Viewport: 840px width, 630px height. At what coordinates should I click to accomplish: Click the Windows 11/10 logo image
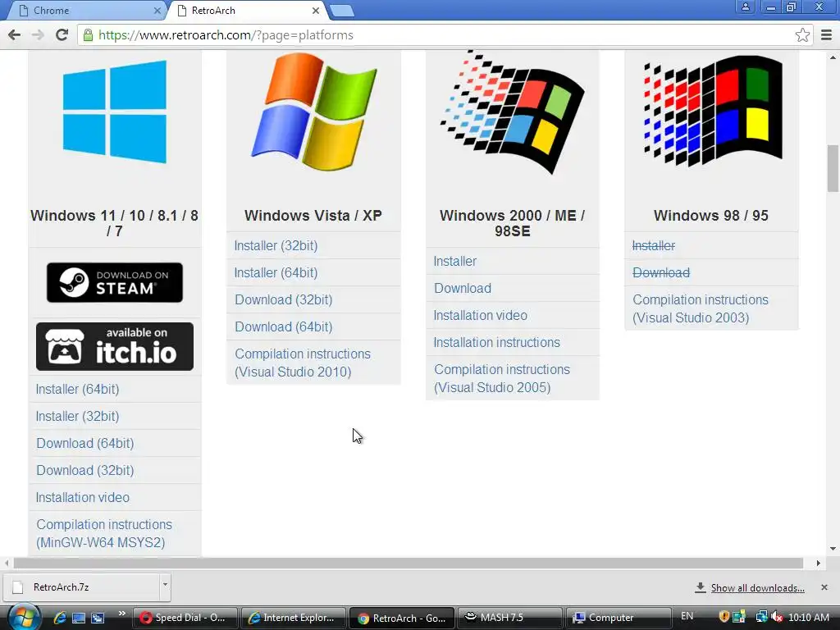(x=115, y=112)
